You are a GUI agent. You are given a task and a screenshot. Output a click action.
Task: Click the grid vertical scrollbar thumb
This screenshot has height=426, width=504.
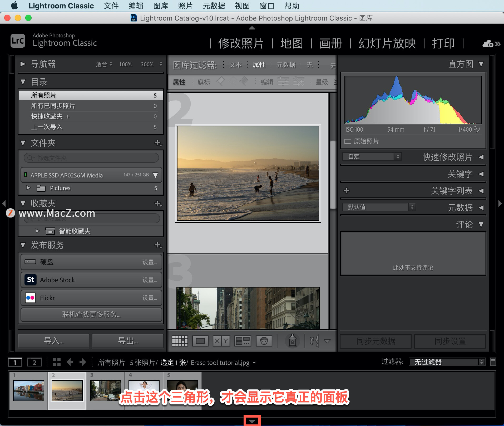pyautogui.click(x=333, y=175)
